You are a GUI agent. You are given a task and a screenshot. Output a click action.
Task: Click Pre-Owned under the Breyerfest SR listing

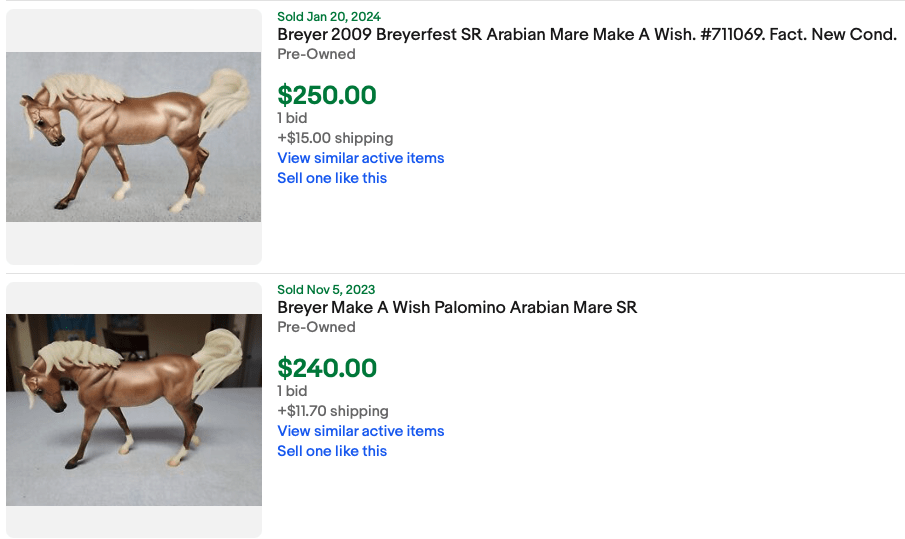pyautogui.click(x=316, y=54)
